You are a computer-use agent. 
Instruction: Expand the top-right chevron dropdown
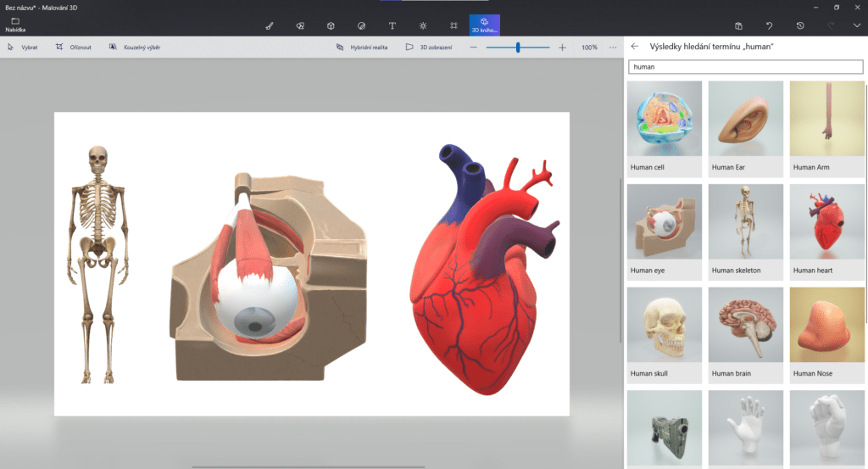[857, 25]
